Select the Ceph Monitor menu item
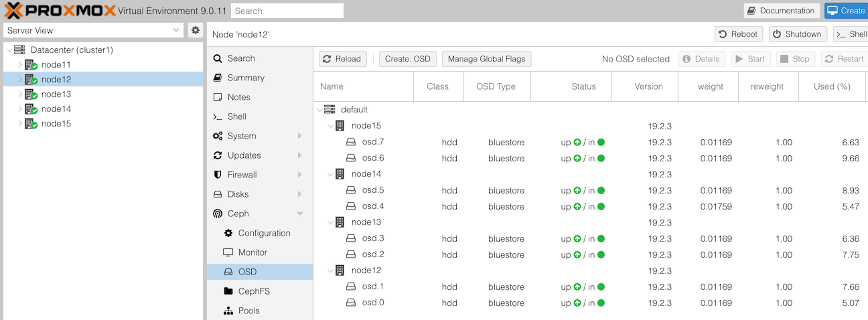Screen dimensions: 868x320 click(x=252, y=252)
